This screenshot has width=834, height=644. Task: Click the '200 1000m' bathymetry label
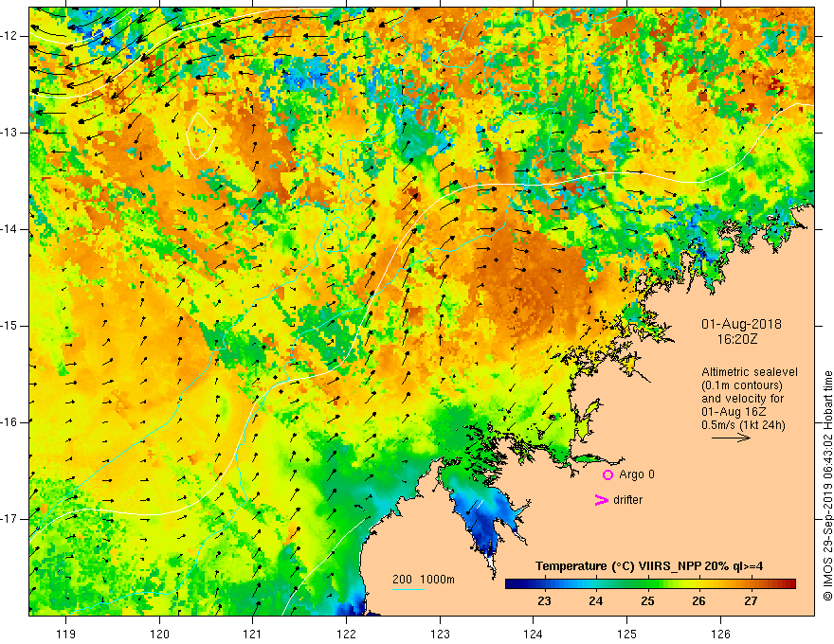[x=424, y=580]
